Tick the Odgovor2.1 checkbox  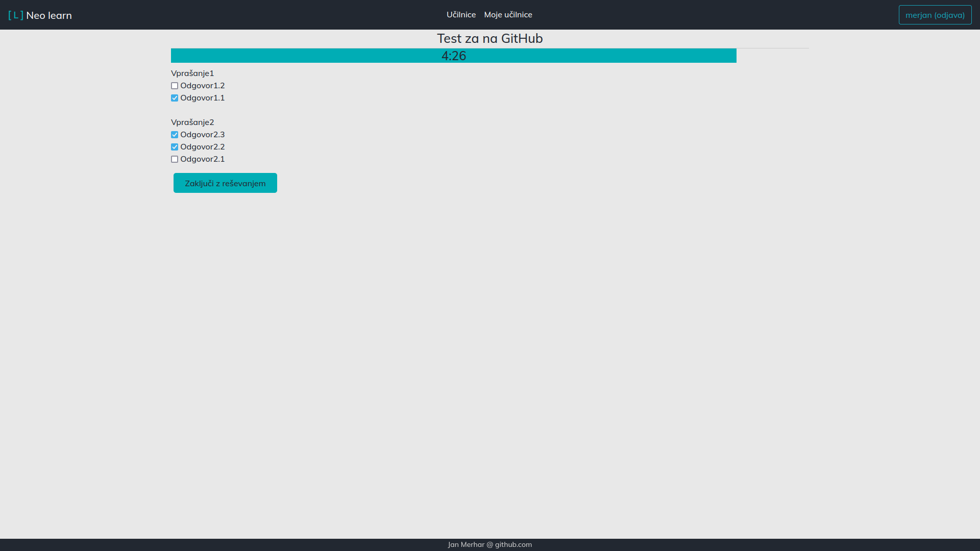(x=175, y=159)
